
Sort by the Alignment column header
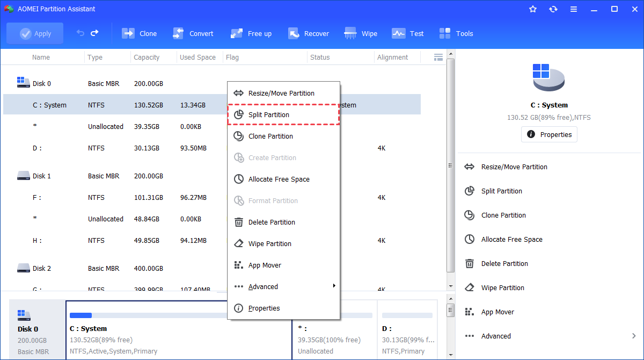click(x=392, y=57)
